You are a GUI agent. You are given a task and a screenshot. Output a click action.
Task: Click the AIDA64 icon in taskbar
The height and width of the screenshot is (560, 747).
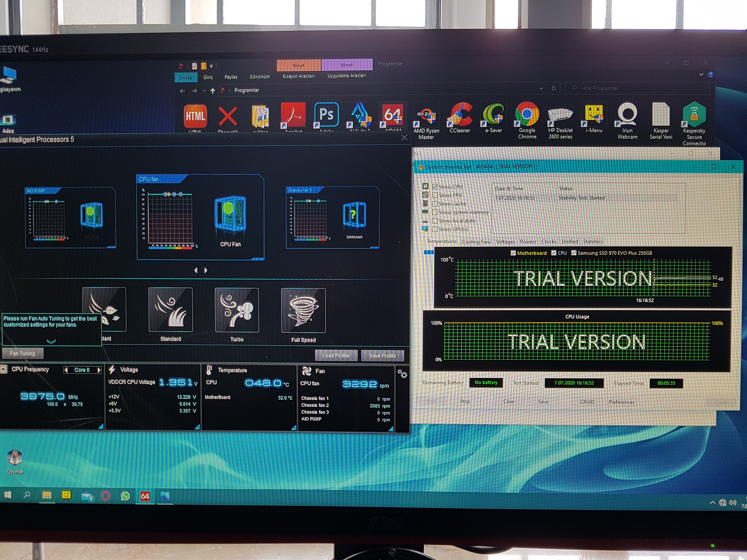click(x=145, y=496)
